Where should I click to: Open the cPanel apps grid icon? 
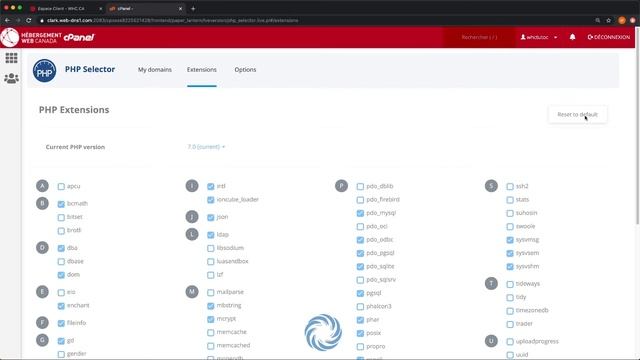11,58
